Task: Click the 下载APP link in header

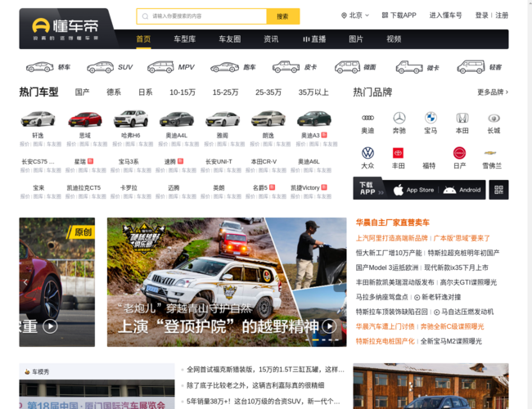Action: pos(399,16)
